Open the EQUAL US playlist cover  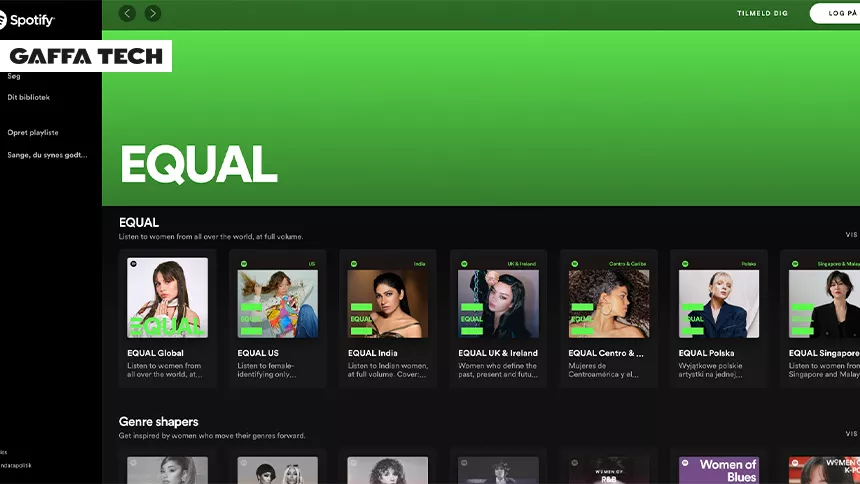[x=278, y=297]
